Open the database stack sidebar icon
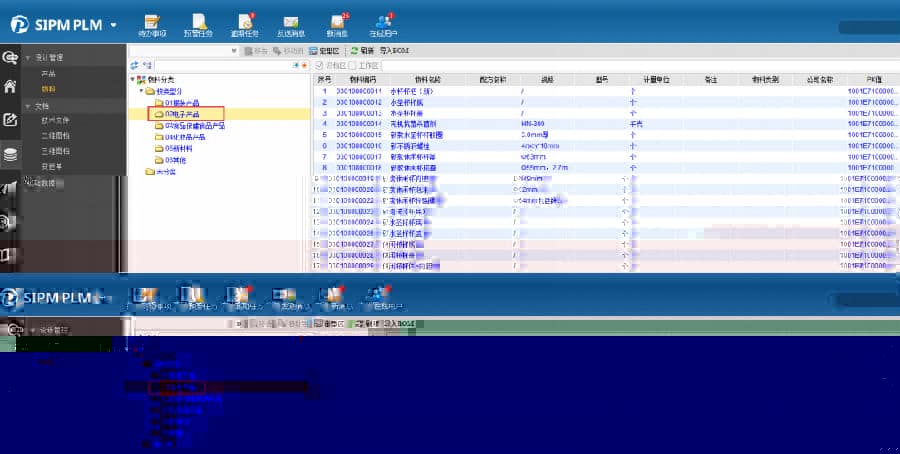Screen dimensions: 900x454 coord(10,154)
